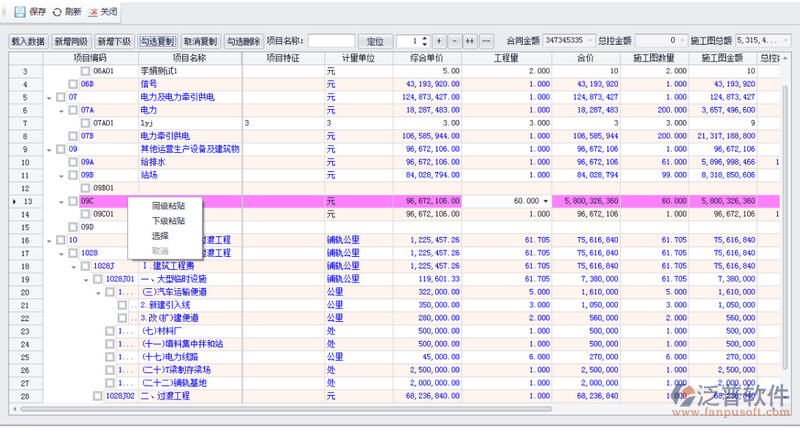Screen dimensions: 800x428
Task: Click the 项目名称 search input field
Action: [331, 42]
